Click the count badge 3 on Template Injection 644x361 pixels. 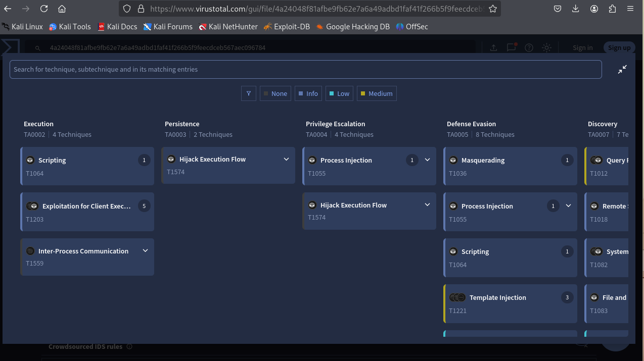567,297
